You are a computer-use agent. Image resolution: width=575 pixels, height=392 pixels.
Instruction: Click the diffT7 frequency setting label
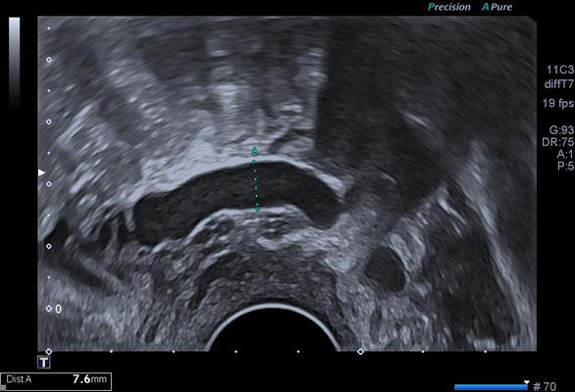point(559,84)
